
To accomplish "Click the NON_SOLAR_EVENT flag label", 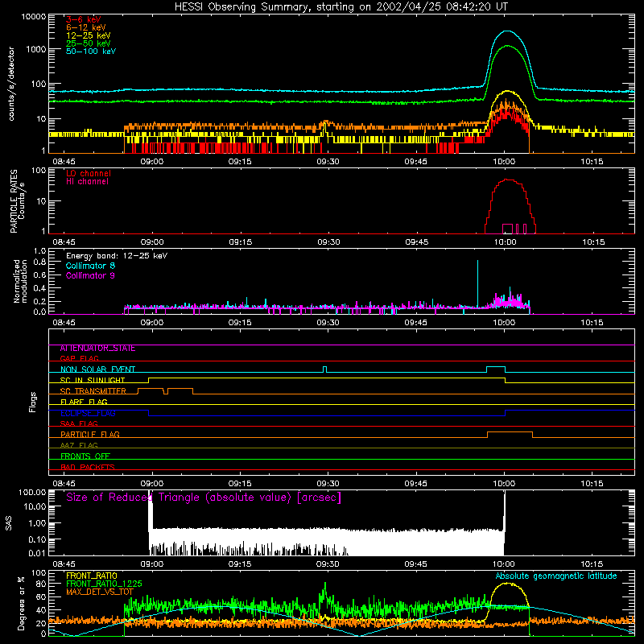I will 97,369.
